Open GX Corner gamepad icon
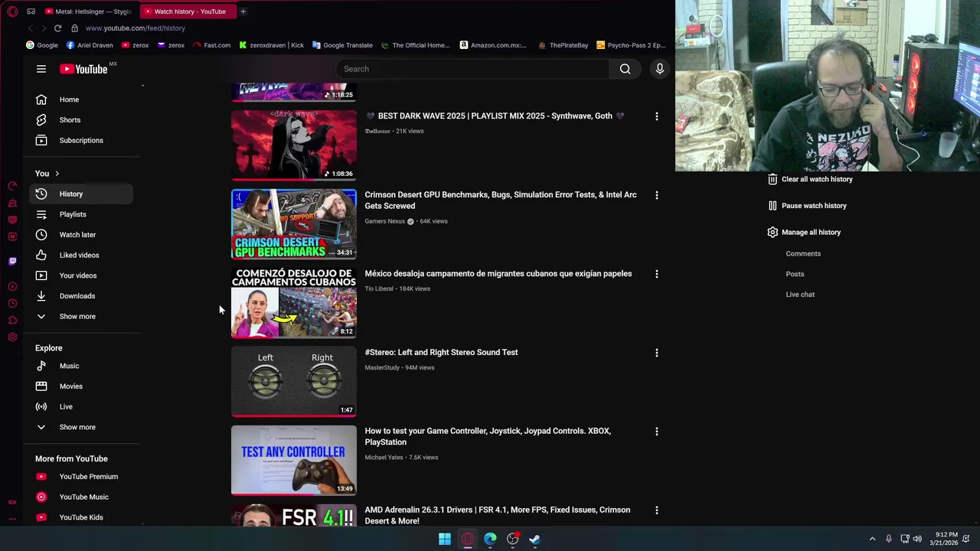The width and height of the screenshot is (980, 551). click(x=31, y=11)
